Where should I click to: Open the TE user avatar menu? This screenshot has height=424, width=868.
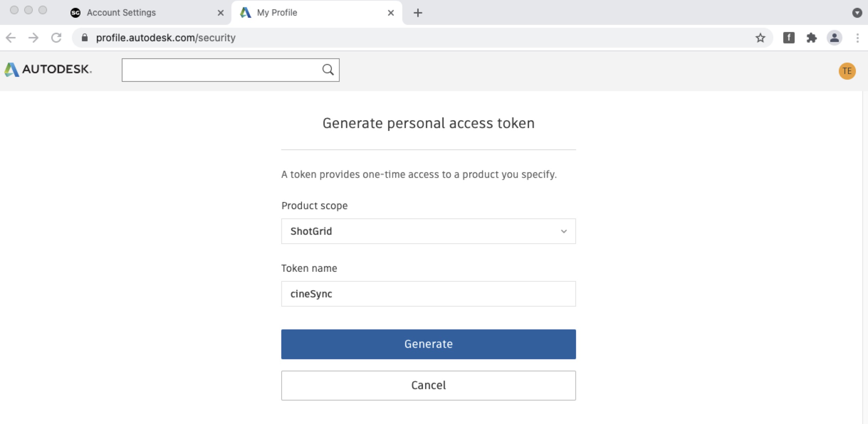click(847, 71)
